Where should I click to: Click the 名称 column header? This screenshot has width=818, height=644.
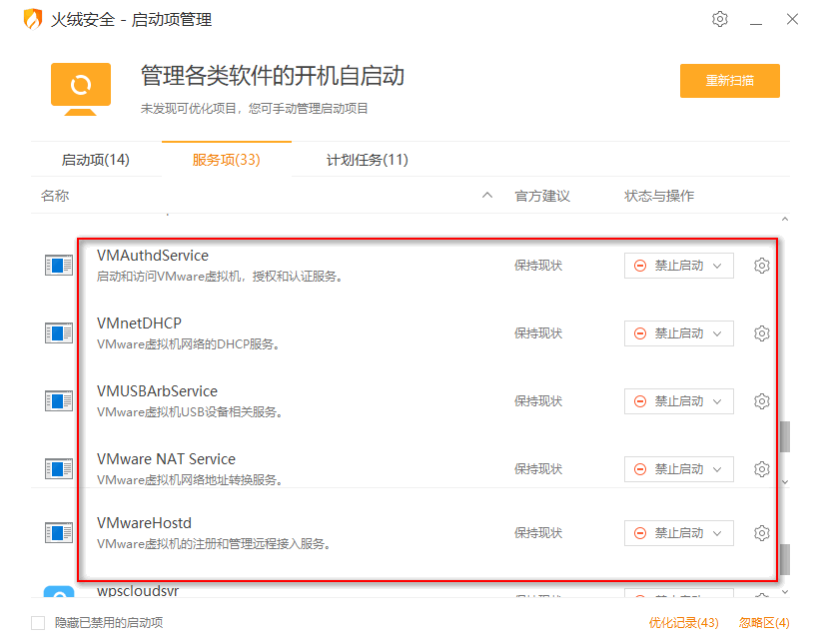coord(55,196)
